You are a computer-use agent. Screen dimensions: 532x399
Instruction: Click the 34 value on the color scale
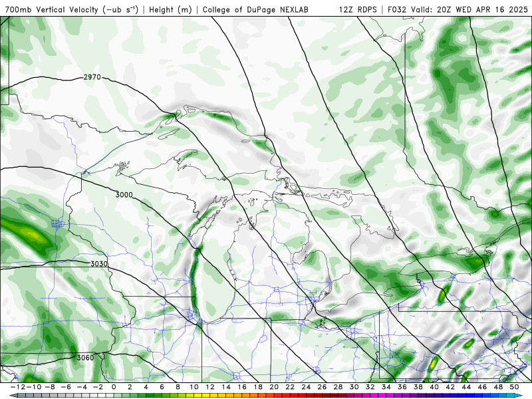pyautogui.click(x=386, y=387)
